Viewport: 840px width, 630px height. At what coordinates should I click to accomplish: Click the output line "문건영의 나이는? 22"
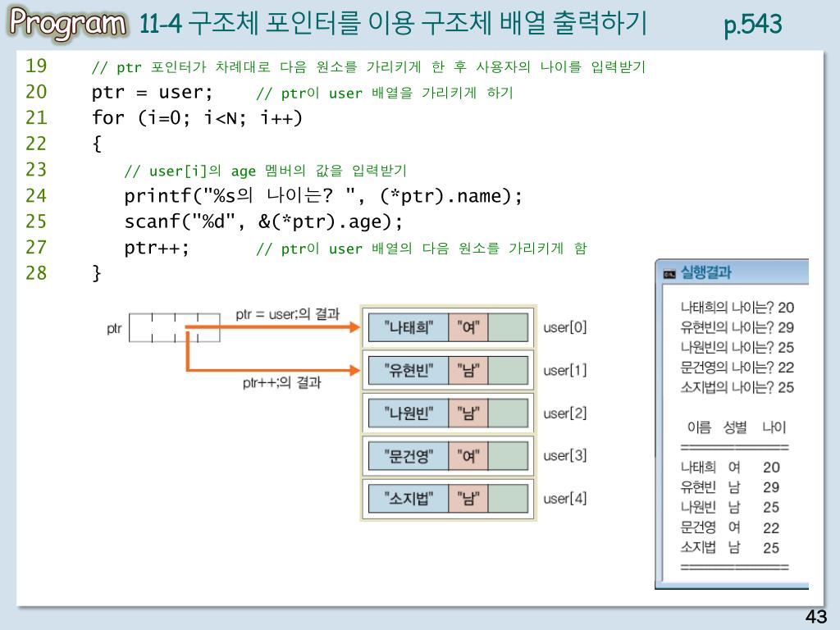click(x=737, y=367)
